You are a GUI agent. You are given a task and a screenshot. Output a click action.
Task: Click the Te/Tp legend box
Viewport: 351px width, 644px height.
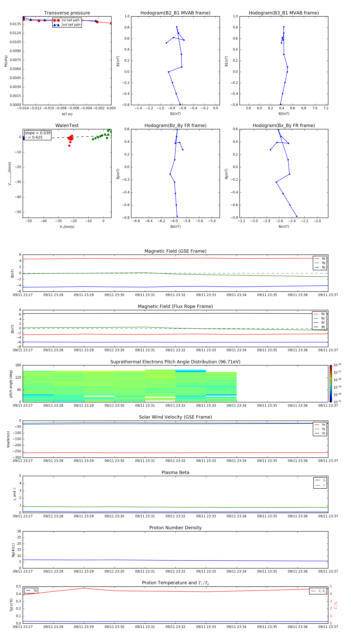coord(318,591)
